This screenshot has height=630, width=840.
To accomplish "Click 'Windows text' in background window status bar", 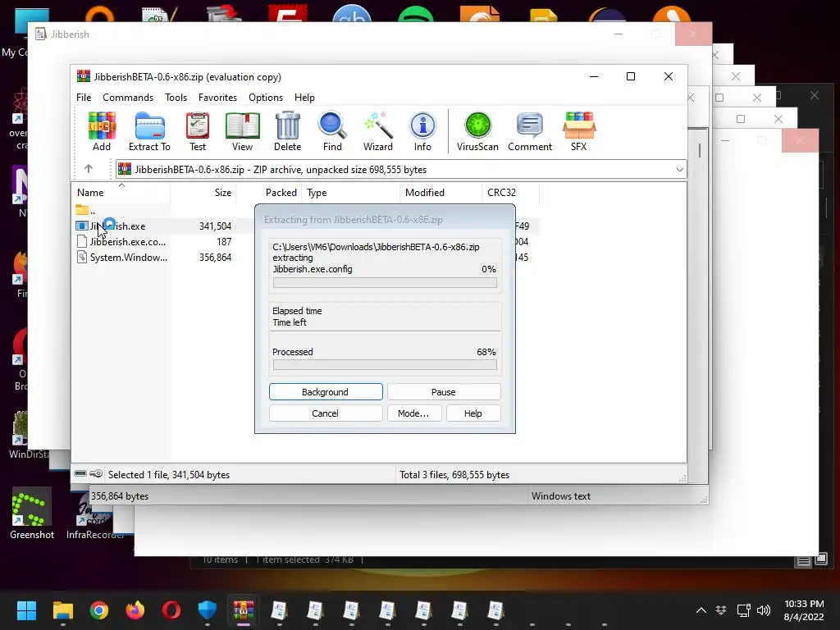I will (x=561, y=496).
